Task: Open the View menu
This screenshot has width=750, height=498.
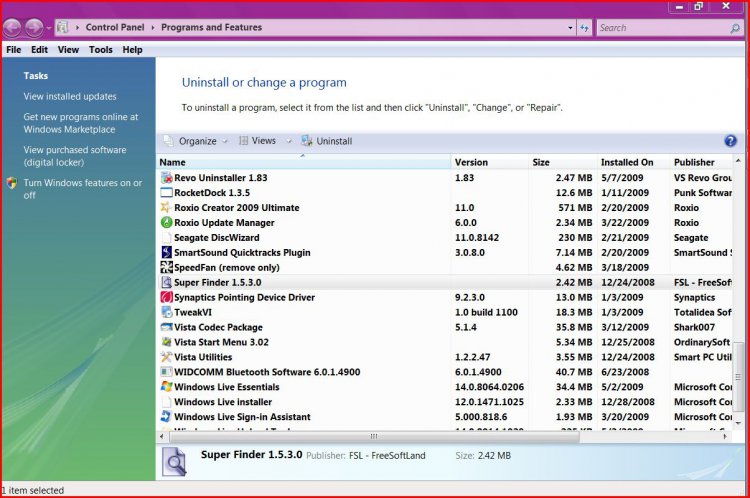Action: [68, 50]
